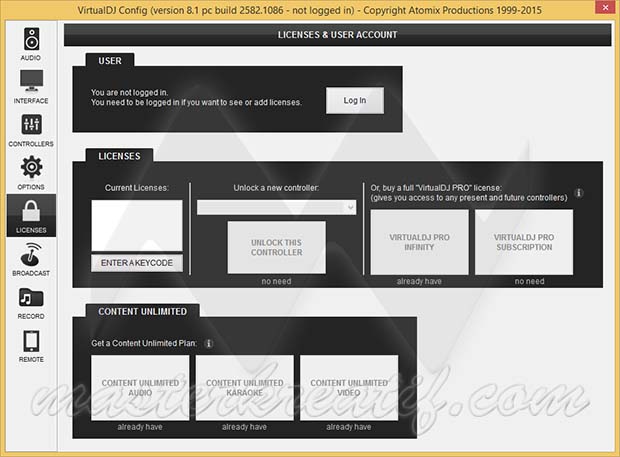
Task: Click inside the Current Licenses list box
Action: point(137,225)
